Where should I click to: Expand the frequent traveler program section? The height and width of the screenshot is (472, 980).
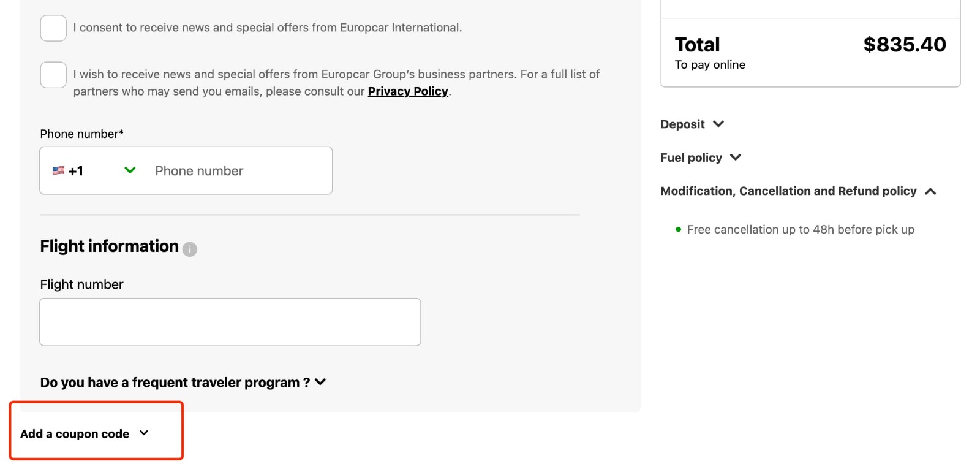click(320, 381)
